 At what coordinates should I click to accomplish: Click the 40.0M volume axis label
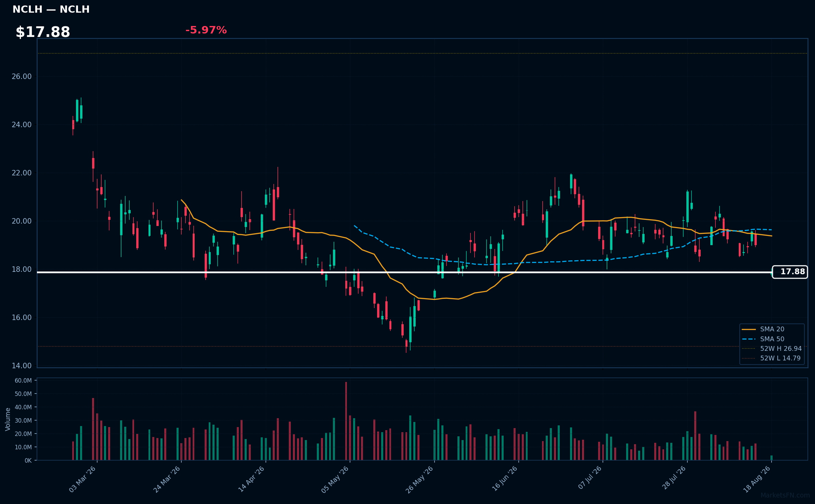[23, 407]
